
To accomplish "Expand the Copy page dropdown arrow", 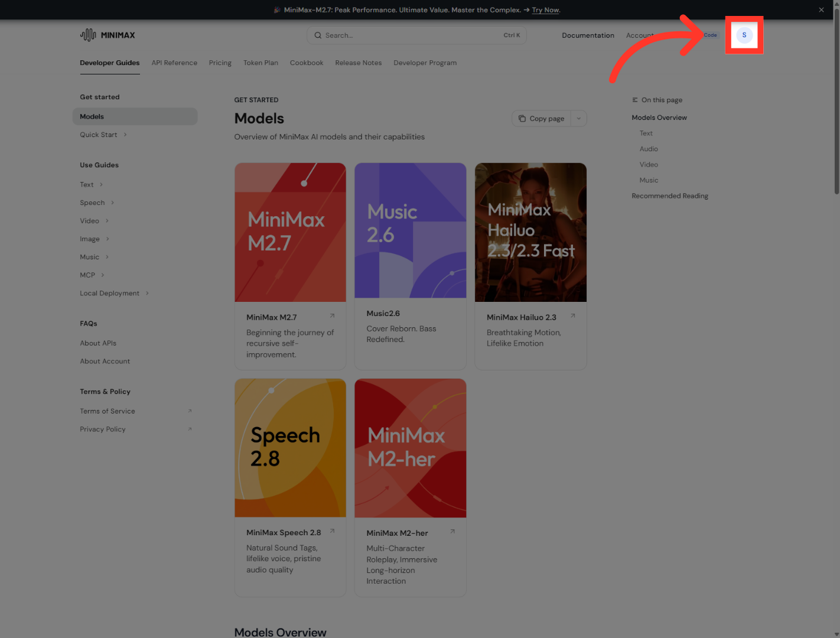I will point(579,119).
